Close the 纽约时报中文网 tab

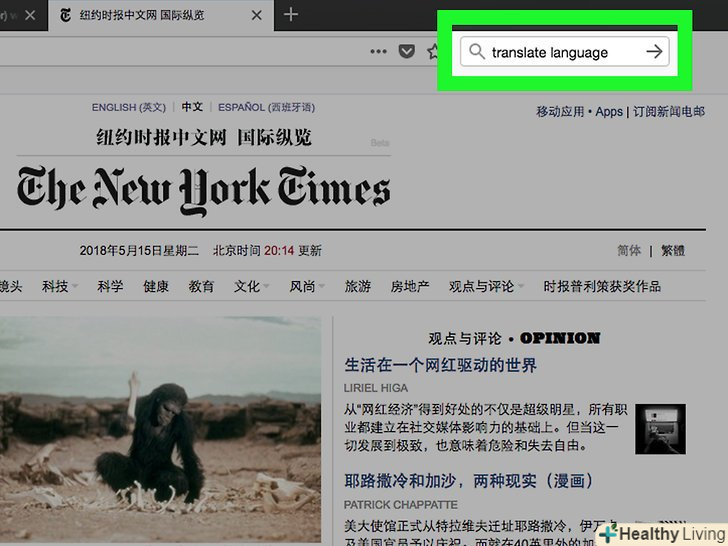(x=256, y=15)
